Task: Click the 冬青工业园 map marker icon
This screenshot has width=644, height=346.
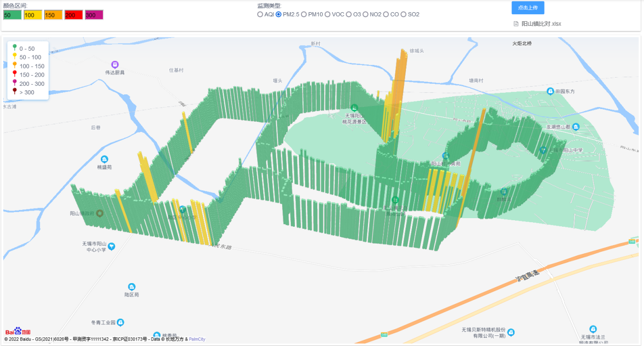Action: point(120,322)
